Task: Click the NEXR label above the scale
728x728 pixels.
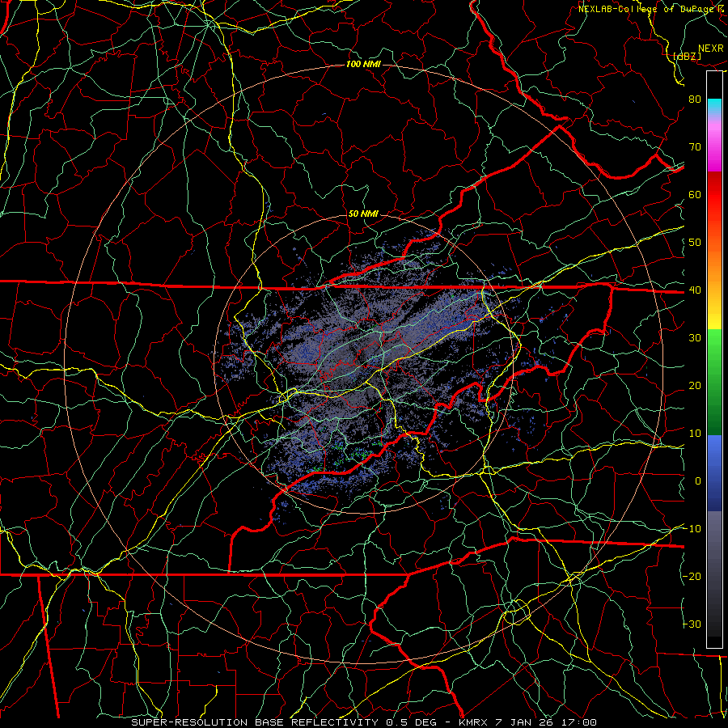Action: pos(710,49)
